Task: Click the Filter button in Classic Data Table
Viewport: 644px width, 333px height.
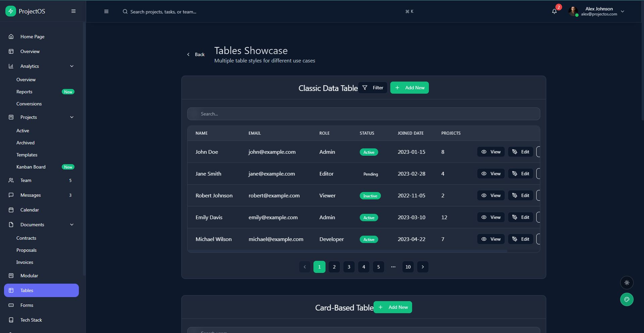Action: click(373, 88)
